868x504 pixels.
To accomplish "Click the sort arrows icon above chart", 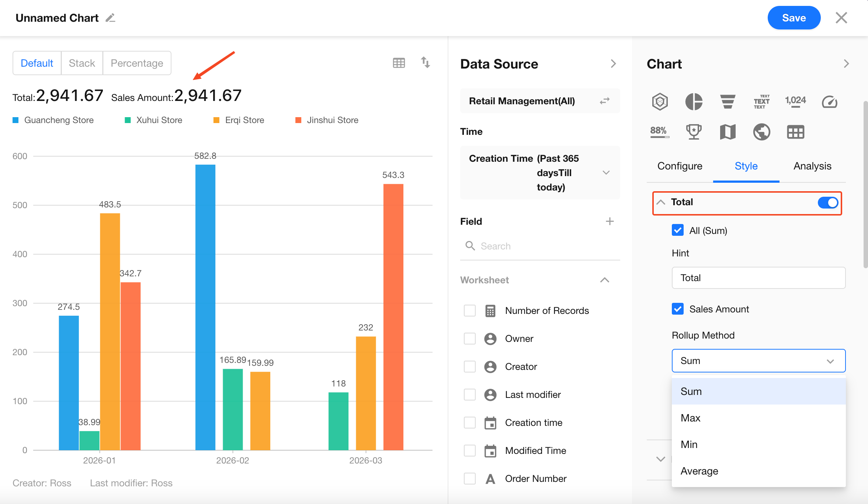I will pos(426,63).
